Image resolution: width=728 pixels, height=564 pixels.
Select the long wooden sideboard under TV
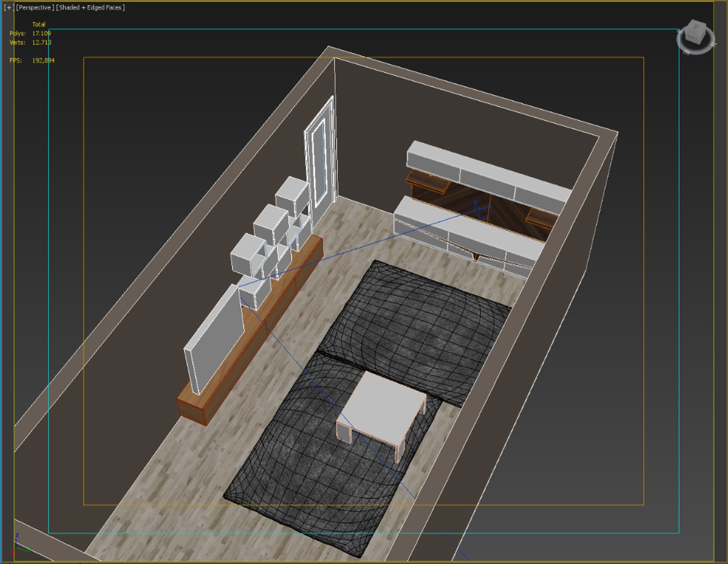coord(250,330)
